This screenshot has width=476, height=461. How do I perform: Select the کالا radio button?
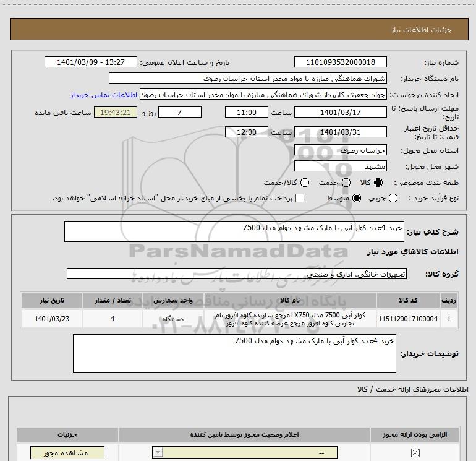378,183
